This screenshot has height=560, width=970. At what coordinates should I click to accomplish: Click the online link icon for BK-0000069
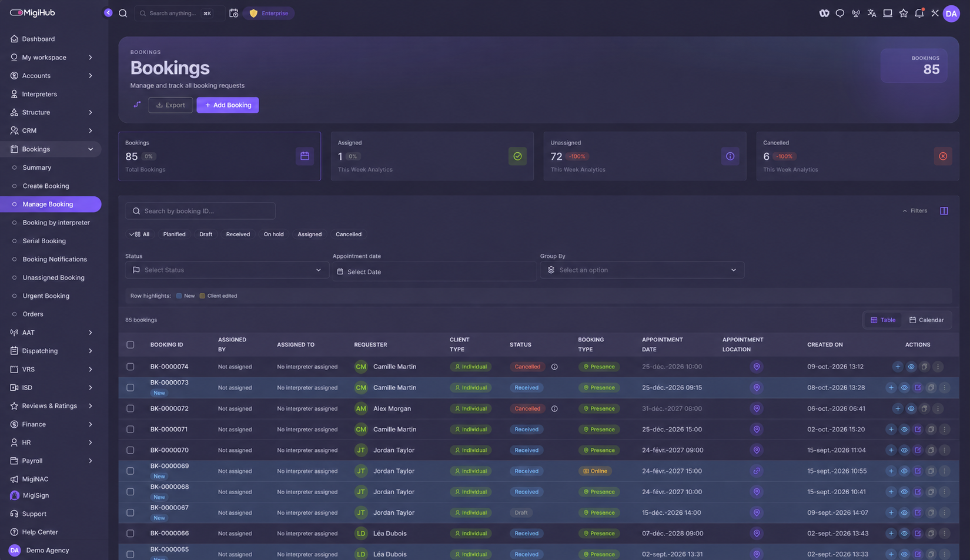coord(757,471)
